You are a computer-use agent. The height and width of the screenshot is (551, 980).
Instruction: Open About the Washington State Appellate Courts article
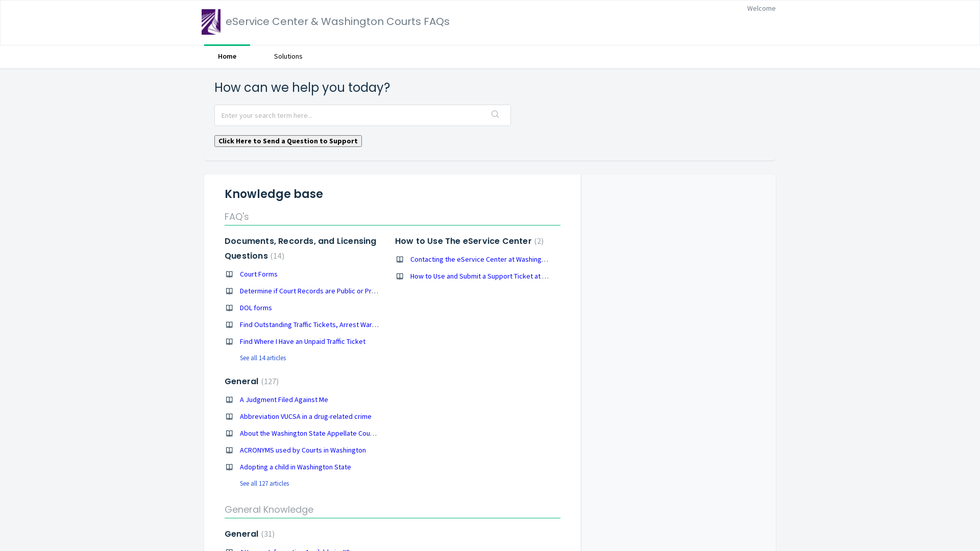point(308,433)
